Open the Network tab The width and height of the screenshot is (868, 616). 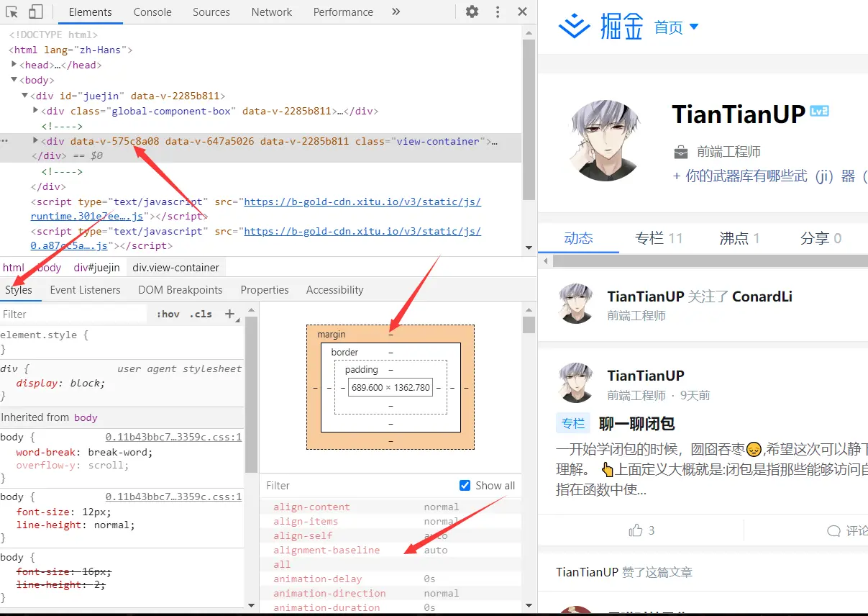click(272, 12)
